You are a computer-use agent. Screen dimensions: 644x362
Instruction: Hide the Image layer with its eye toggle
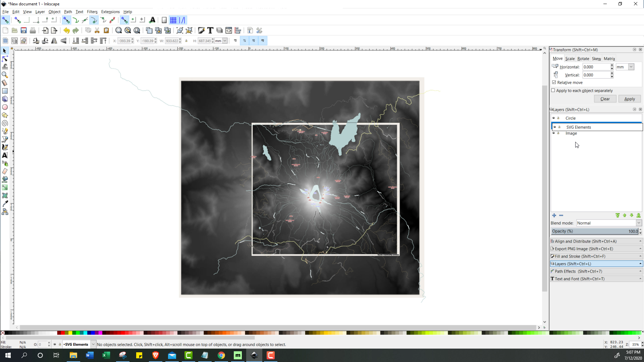553,133
